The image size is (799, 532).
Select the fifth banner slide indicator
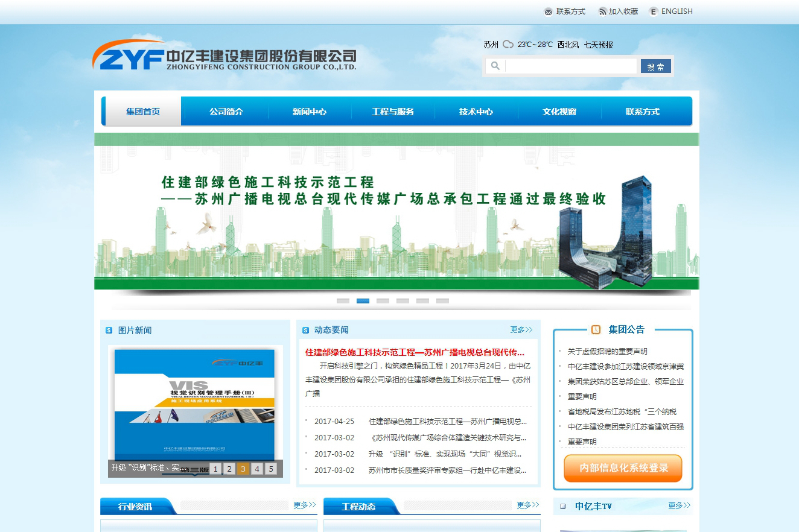coord(422,300)
